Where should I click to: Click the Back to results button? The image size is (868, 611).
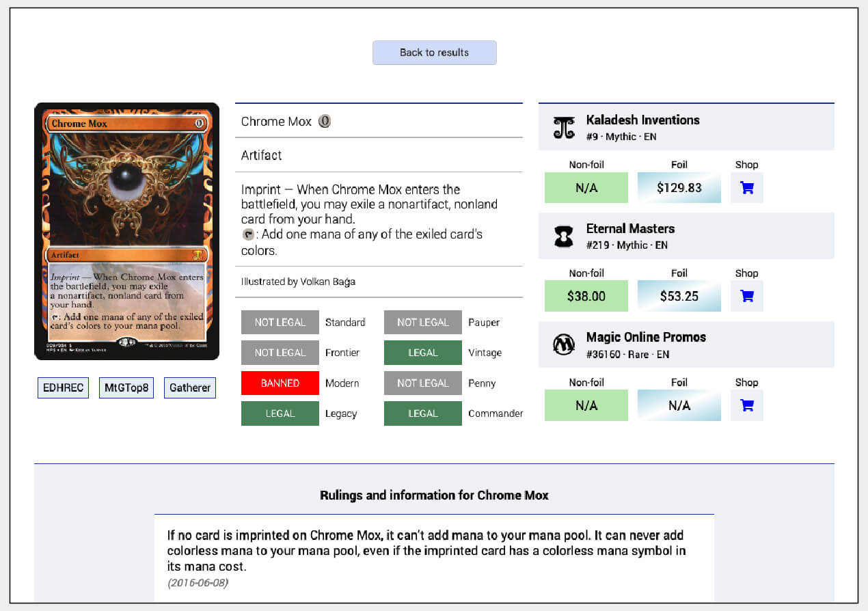pos(434,53)
